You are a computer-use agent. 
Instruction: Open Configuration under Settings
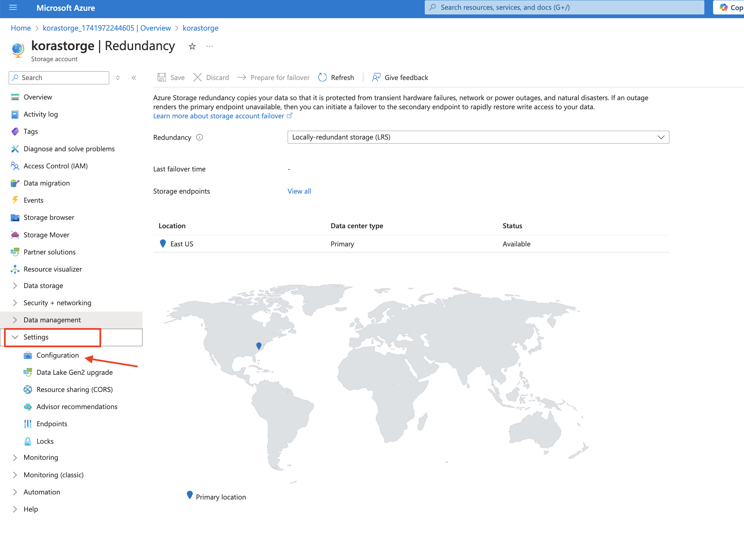[x=57, y=355]
